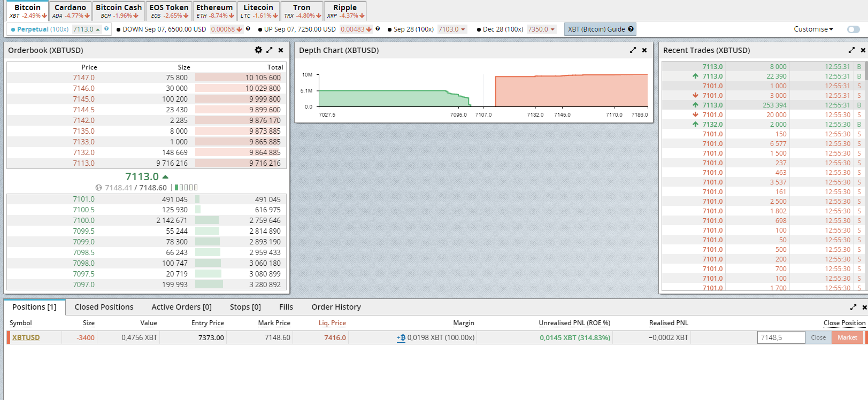Click the 7101.0 bid price in Orderbook

tap(84, 199)
